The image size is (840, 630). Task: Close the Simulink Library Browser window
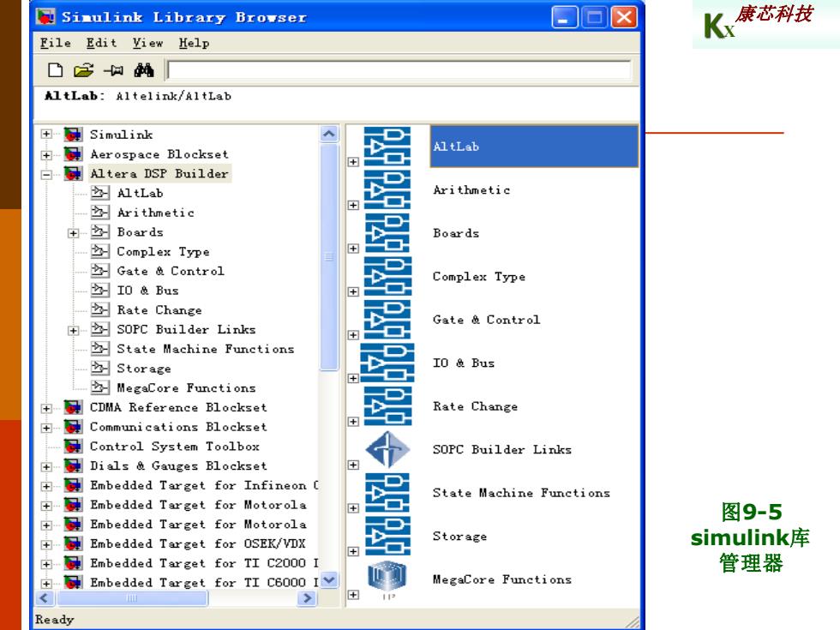pos(624,18)
